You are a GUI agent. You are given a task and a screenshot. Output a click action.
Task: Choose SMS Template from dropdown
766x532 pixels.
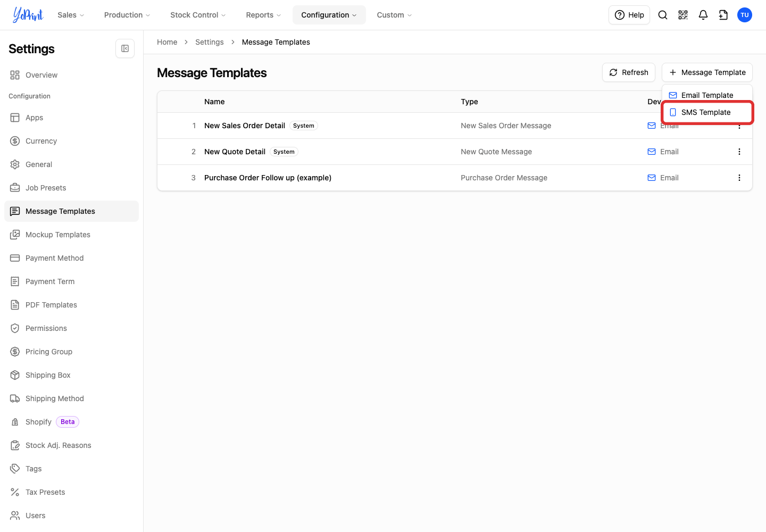[x=707, y=112]
